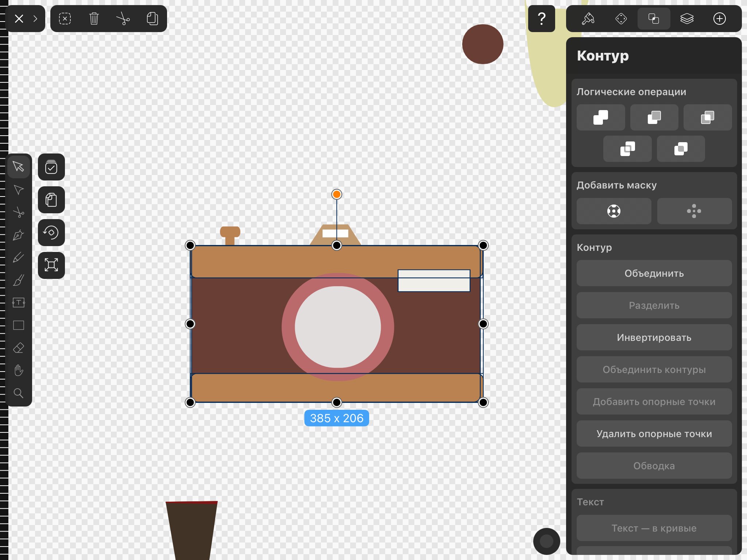Viewport: 747px width, 560px height.
Task: Activate the Hand pan tool
Action: click(19, 370)
